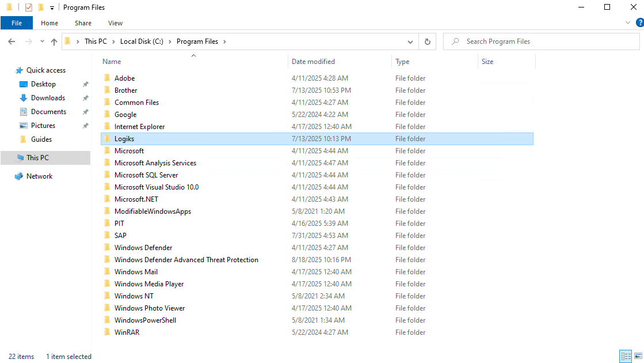Select Network in navigation pane

pos(39,176)
